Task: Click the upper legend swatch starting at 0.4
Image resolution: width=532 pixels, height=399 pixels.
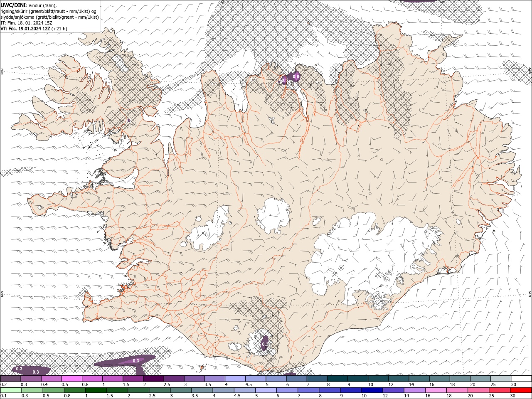Action: tap(51, 379)
